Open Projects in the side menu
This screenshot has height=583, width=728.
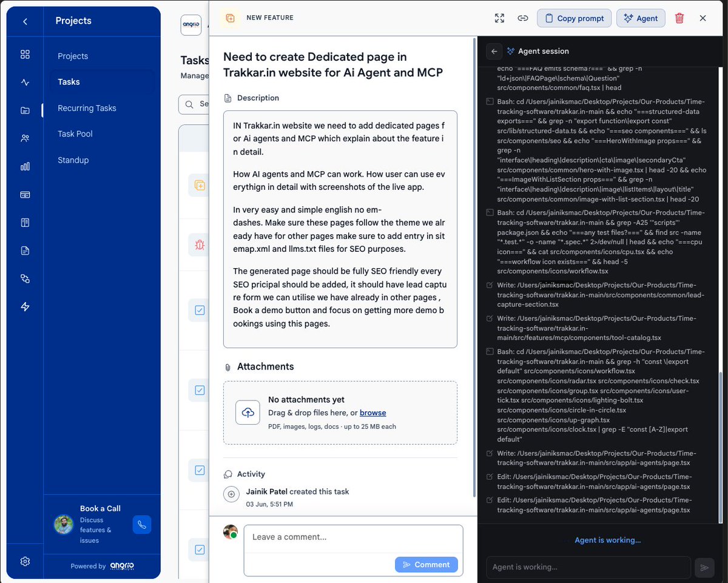73,56
